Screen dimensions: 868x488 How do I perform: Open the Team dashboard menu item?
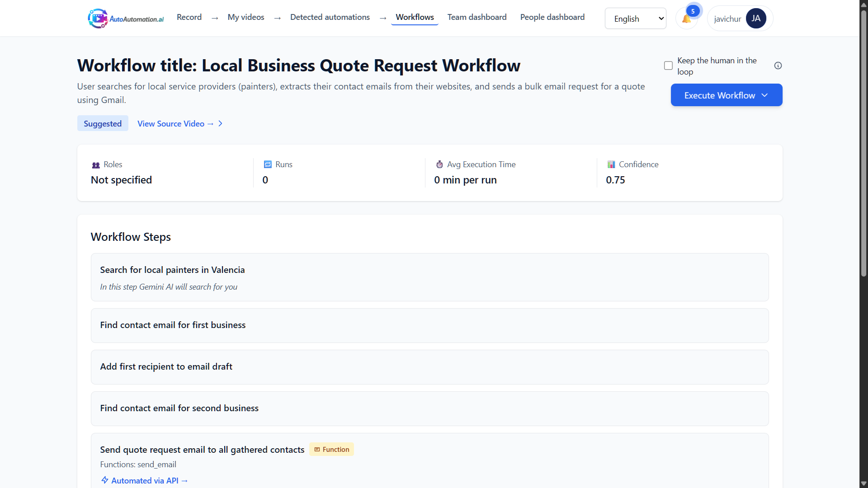pos(476,17)
